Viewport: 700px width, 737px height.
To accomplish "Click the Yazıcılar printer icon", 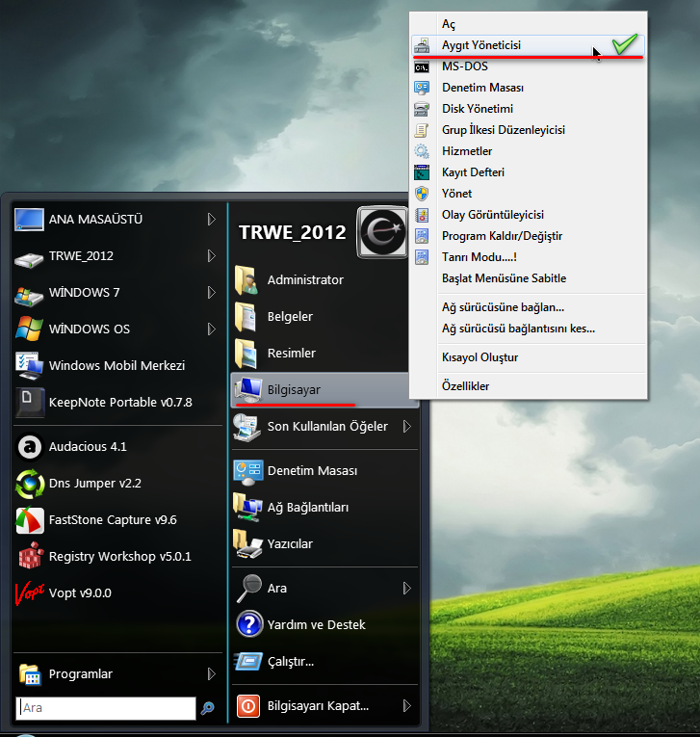I will (x=247, y=543).
